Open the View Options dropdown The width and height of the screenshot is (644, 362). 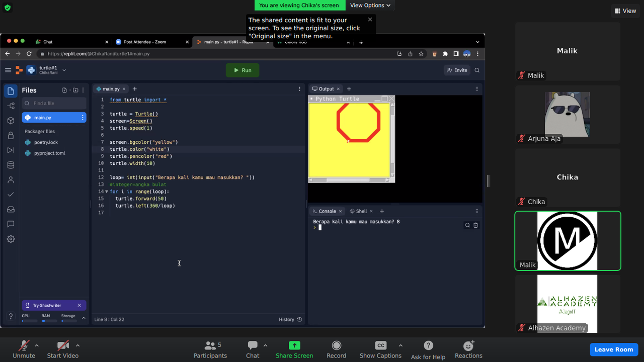coord(370,5)
